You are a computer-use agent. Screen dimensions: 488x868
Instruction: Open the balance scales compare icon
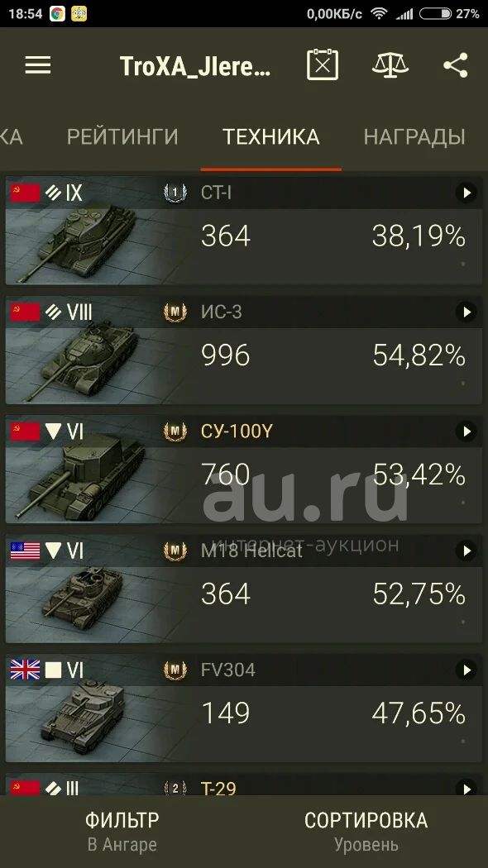(390, 64)
